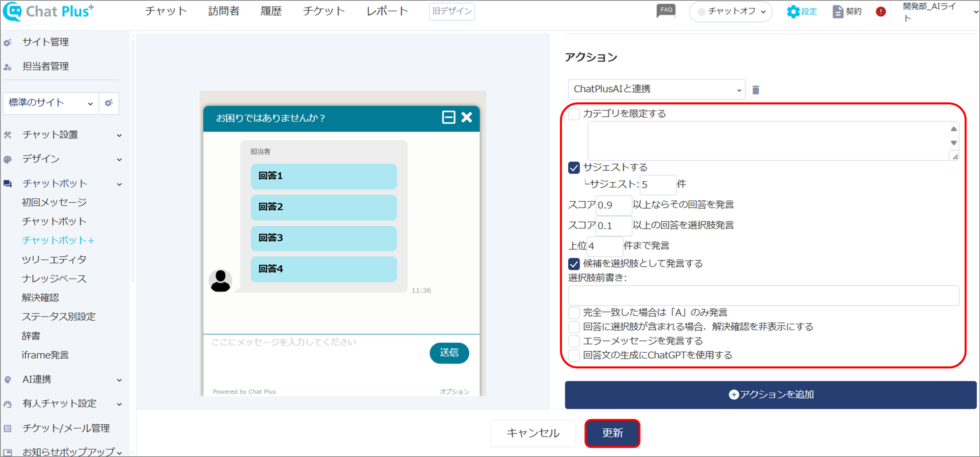Open ナレッジベース in sidebar

point(54,279)
